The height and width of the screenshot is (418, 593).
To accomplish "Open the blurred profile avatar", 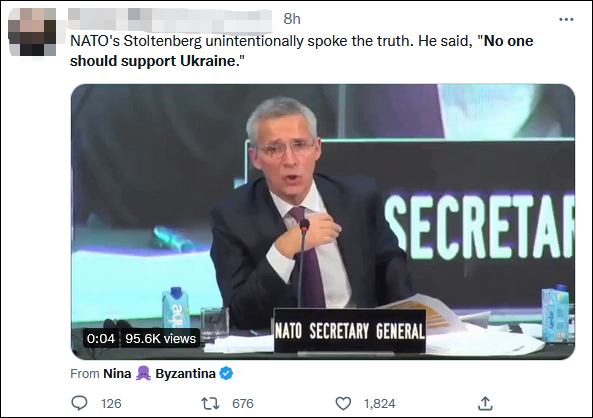I will [32, 32].
